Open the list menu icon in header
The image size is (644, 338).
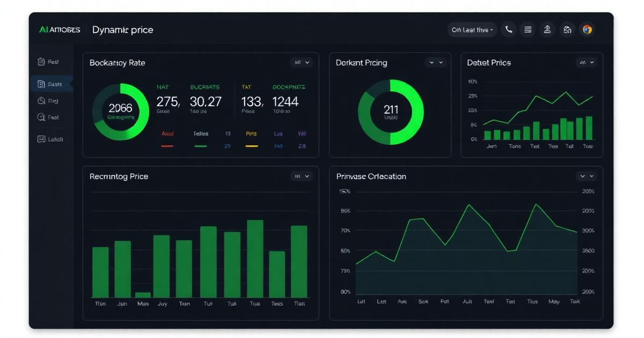click(x=528, y=30)
